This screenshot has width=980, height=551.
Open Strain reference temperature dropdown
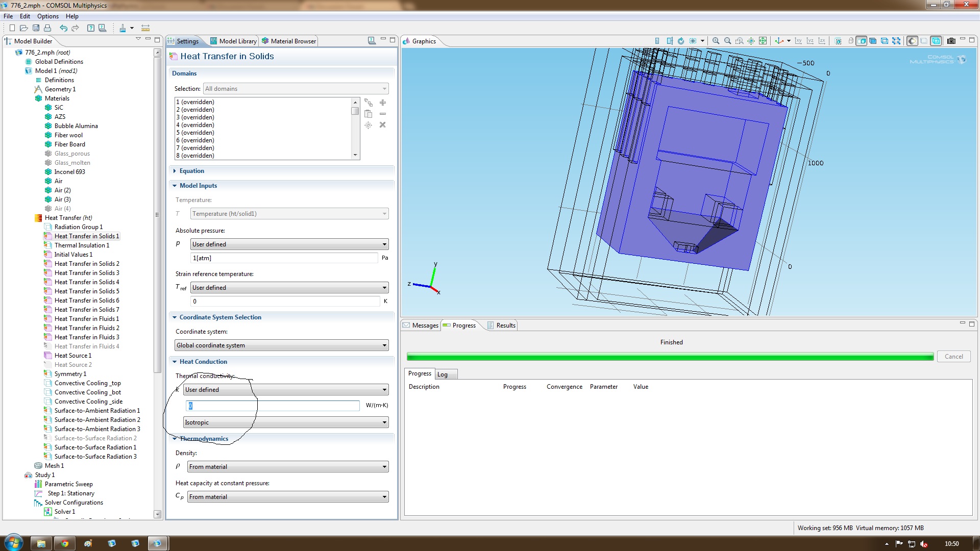(289, 288)
